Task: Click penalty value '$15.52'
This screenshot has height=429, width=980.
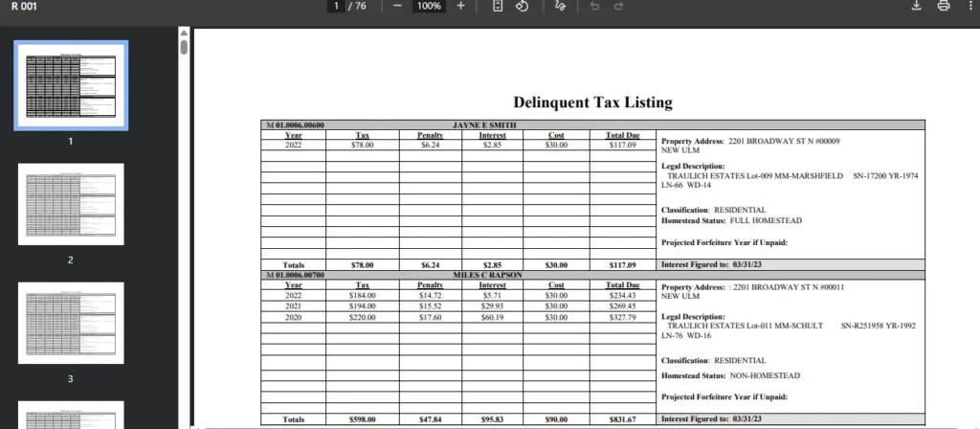Action: 431,306
